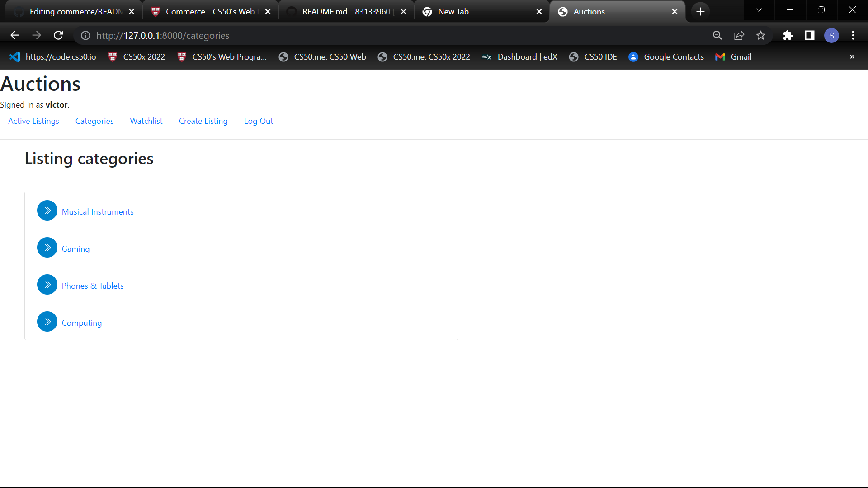Go to the Create Listing page
The height and width of the screenshot is (488, 868).
203,121
